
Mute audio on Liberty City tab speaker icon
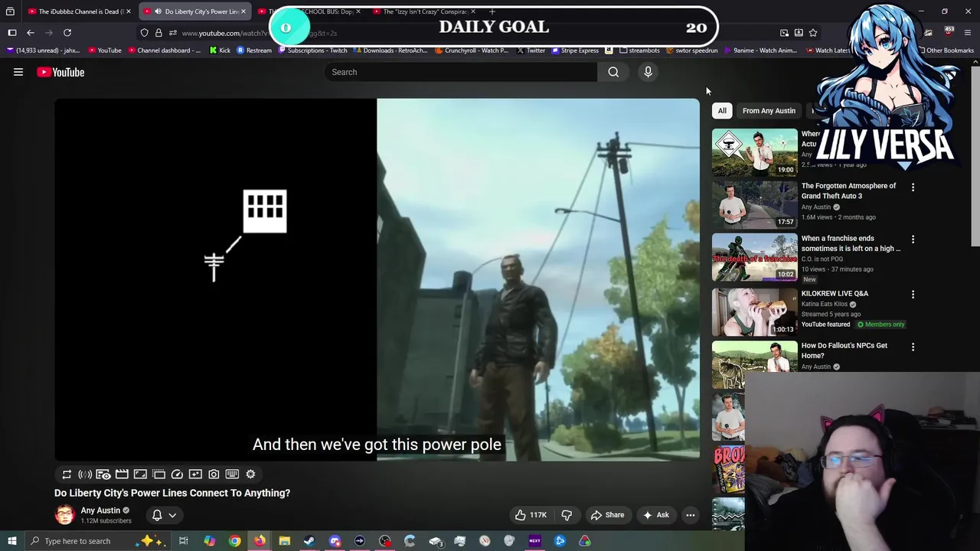point(158,11)
